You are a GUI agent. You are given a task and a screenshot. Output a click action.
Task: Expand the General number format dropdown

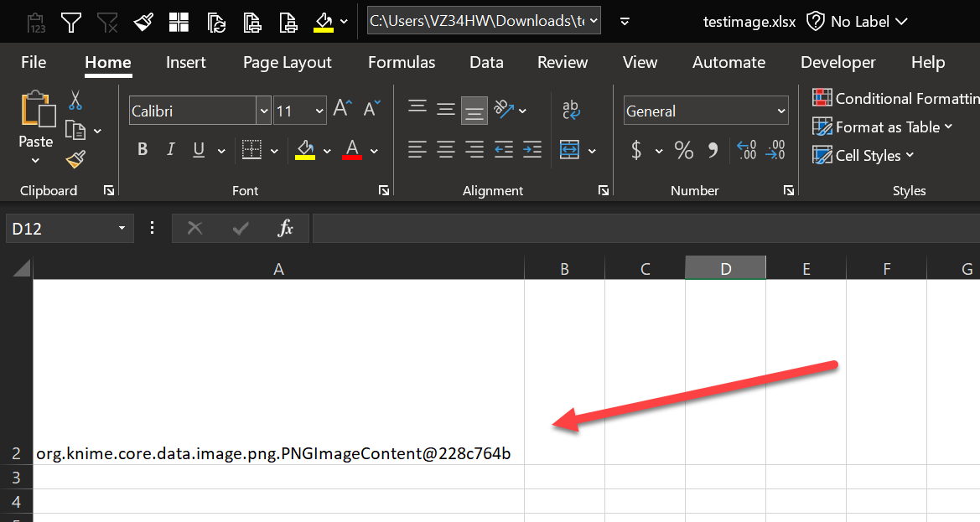click(781, 111)
